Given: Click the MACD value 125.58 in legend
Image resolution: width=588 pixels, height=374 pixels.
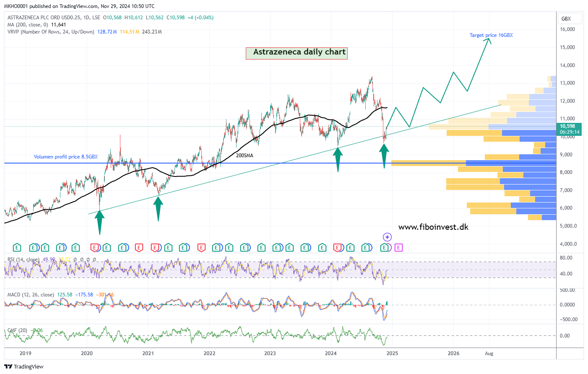Looking at the screenshot, I should (65, 295).
